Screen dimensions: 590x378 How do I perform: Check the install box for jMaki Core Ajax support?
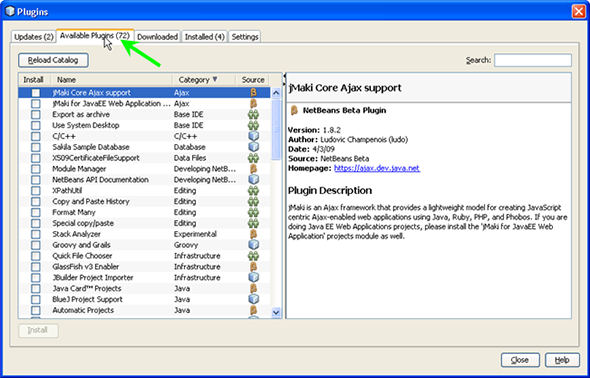point(36,93)
